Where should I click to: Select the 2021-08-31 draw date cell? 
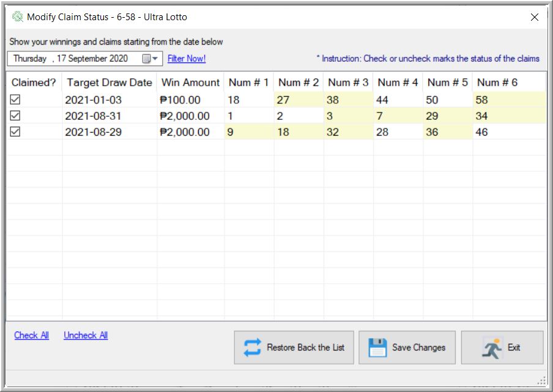point(109,116)
